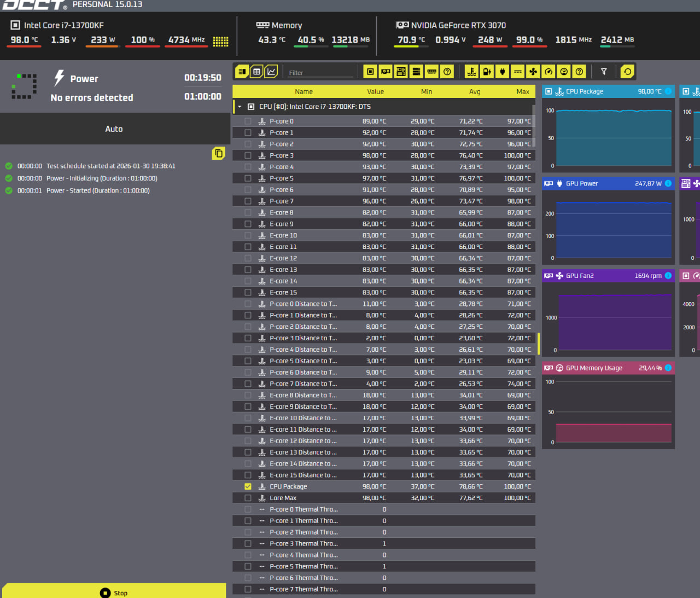Collapse the CPU [#0] Intel Core i7-13700KF group
This screenshot has height=598, width=700.
[240, 107]
